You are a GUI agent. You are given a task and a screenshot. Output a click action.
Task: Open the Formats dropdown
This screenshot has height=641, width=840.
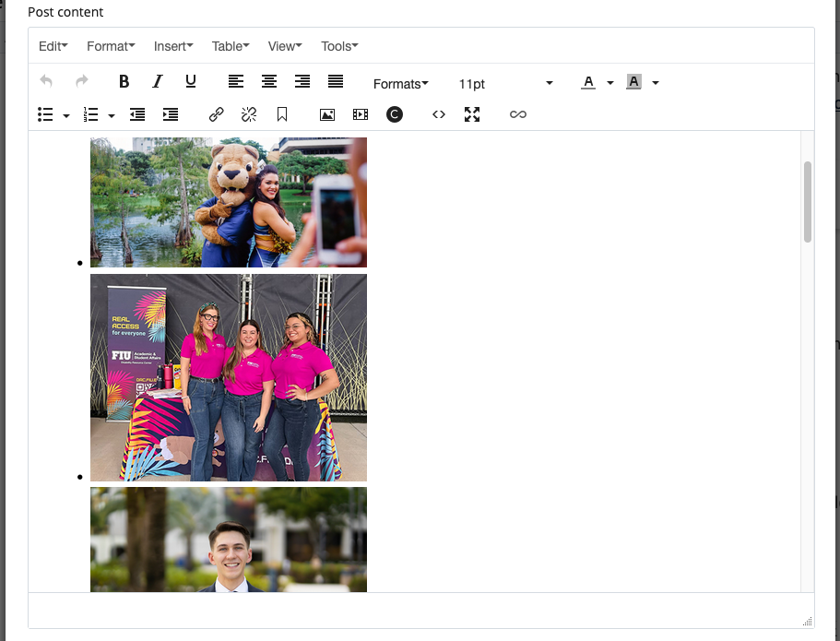[400, 83]
